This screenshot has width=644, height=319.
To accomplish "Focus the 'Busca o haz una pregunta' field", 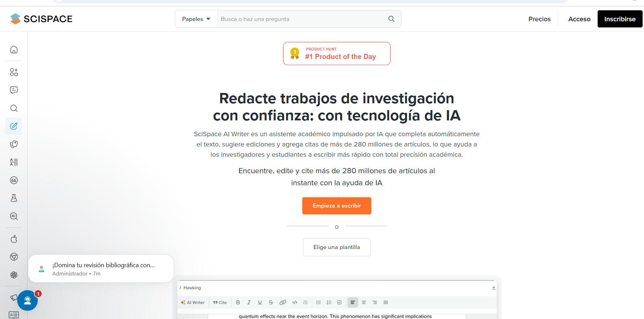I will pyautogui.click(x=302, y=19).
